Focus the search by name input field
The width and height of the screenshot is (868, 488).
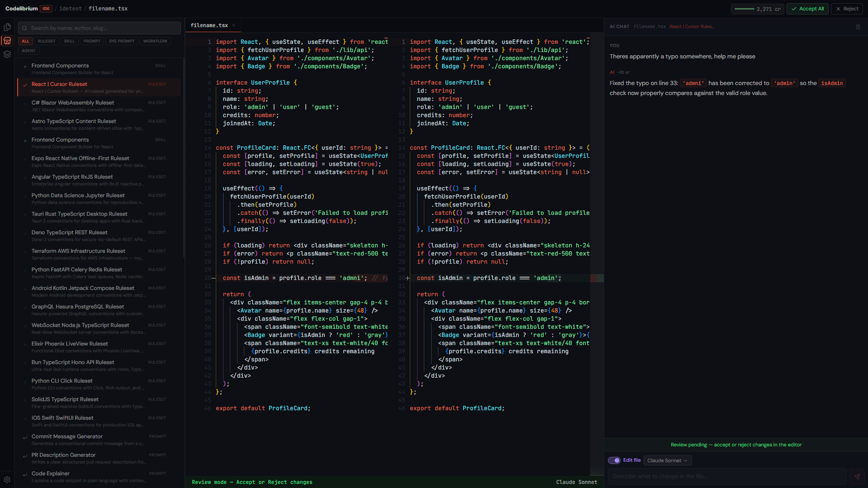[x=100, y=28]
